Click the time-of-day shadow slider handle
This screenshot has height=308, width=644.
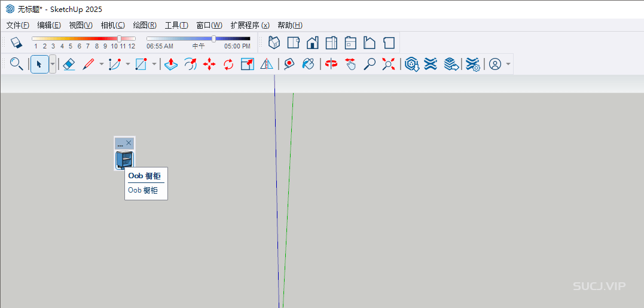(x=214, y=39)
